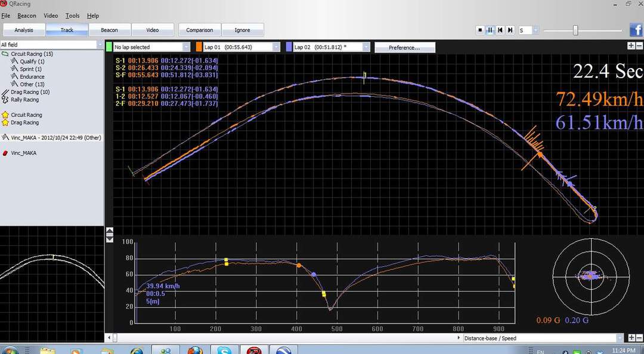Click the Analysis button
The height and width of the screenshot is (354, 644).
click(24, 30)
